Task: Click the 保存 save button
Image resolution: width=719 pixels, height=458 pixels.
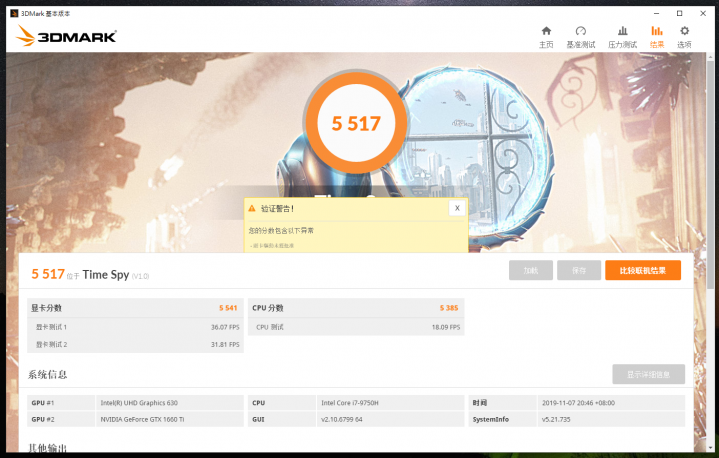Action: coord(579,270)
